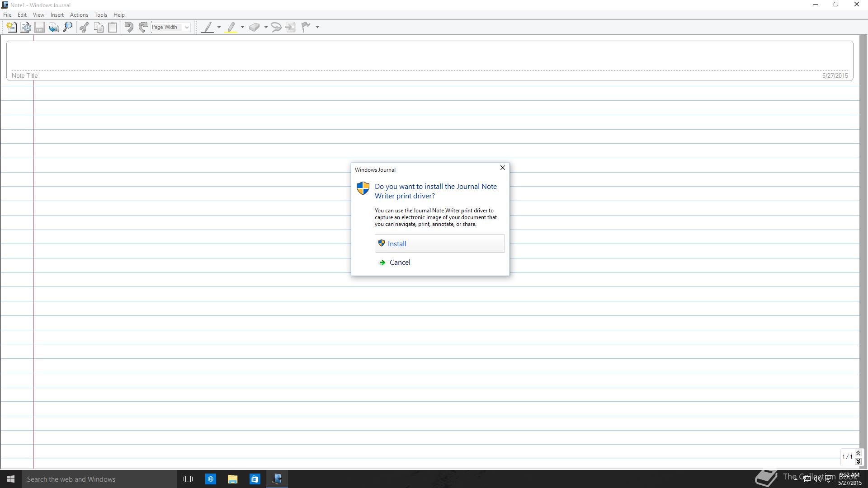Open the browser globe taskbar icon
Image resolution: width=868 pixels, height=488 pixels.
coord(211,479)
